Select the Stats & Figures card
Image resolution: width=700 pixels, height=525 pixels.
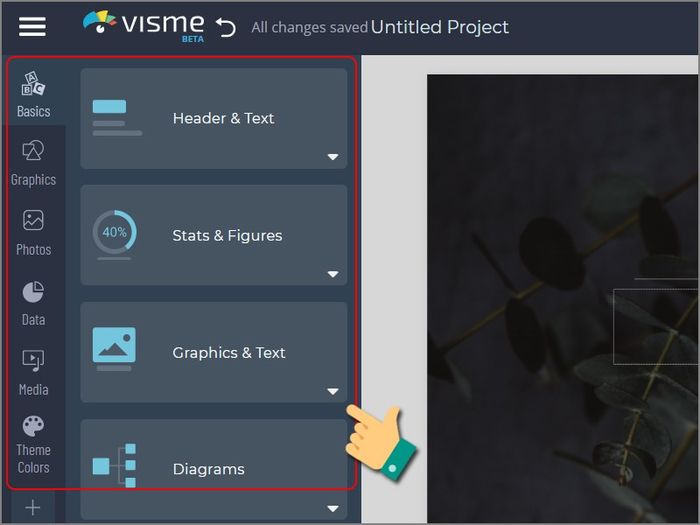click(x=214, y=235)
